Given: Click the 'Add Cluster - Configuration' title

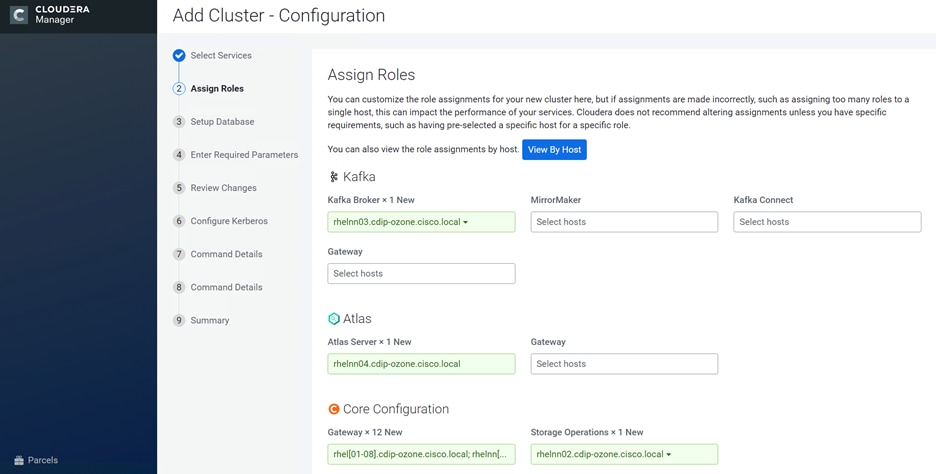Looking at the screenshot, I should click(x=279, y=16).
